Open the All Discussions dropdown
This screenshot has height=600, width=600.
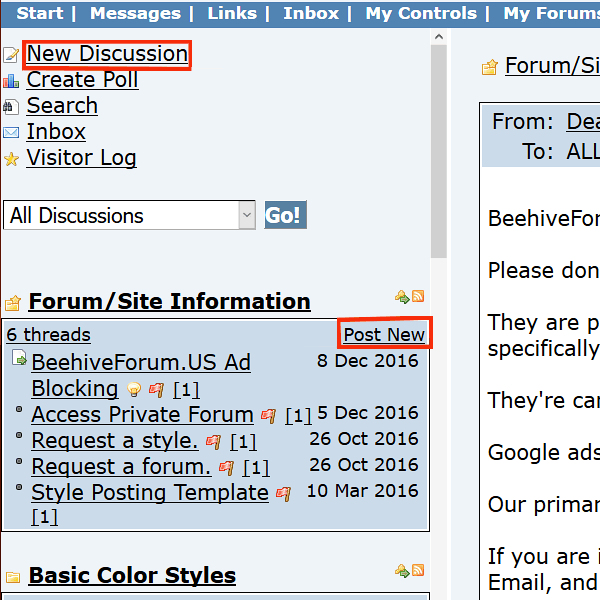[x=129, y=215]
